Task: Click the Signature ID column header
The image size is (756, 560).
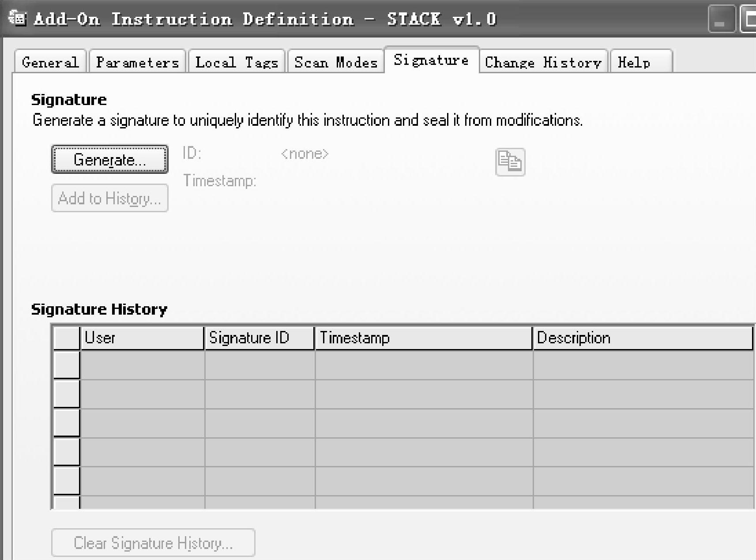Action: tap(259, 338)
